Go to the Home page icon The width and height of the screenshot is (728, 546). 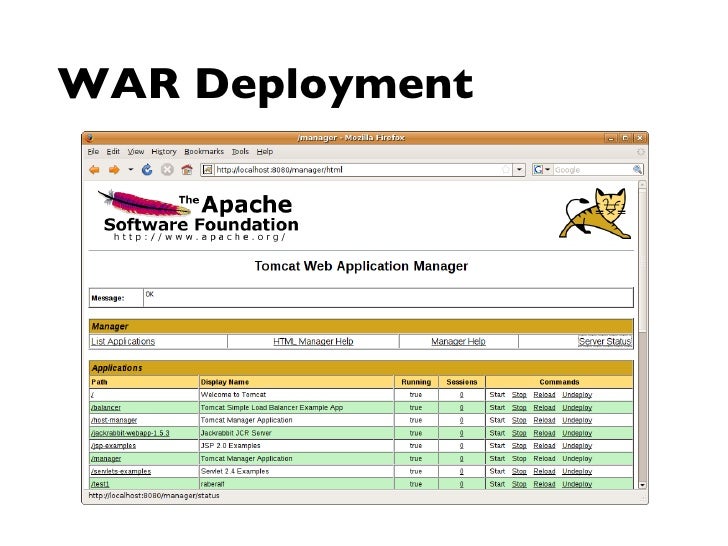pos(187,170)
